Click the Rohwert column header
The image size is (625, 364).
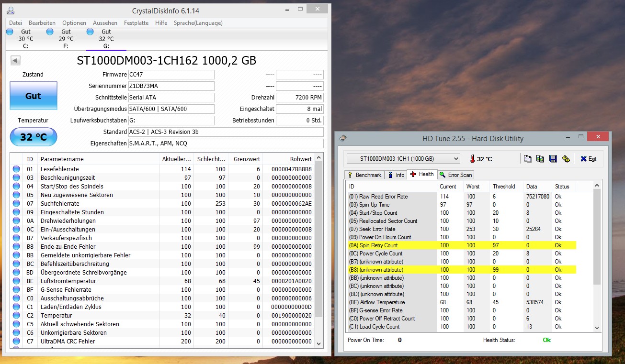(x=288, y=159)
